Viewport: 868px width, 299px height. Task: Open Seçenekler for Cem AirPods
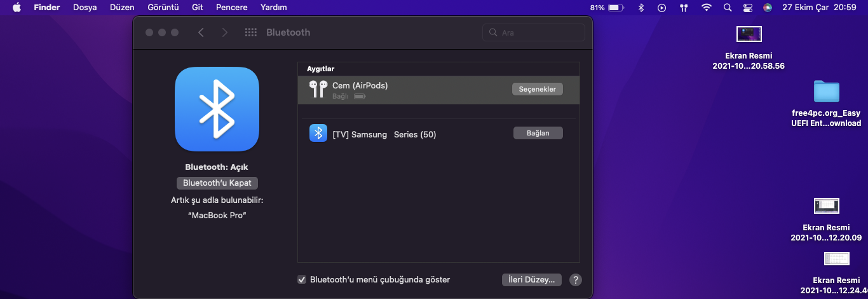tap(537, 89)
